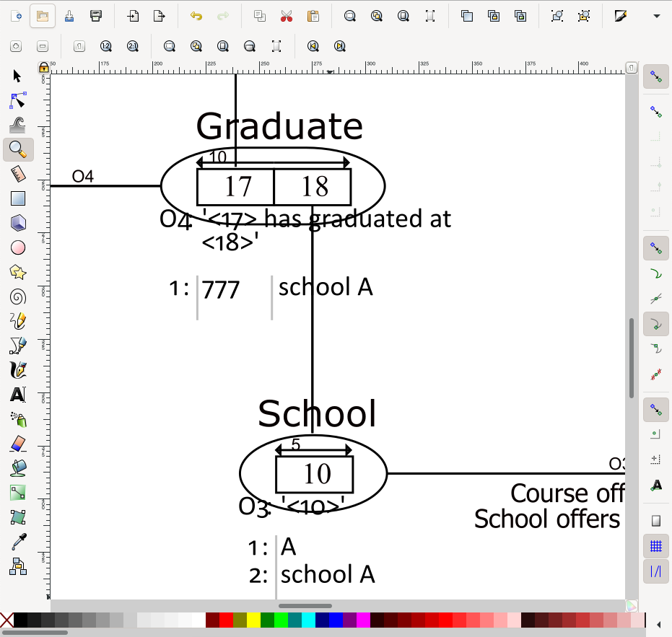This screenshot has height=637, width=672.
Task: Disable the master snapping toggle at top right
Action: pos(655,76)
